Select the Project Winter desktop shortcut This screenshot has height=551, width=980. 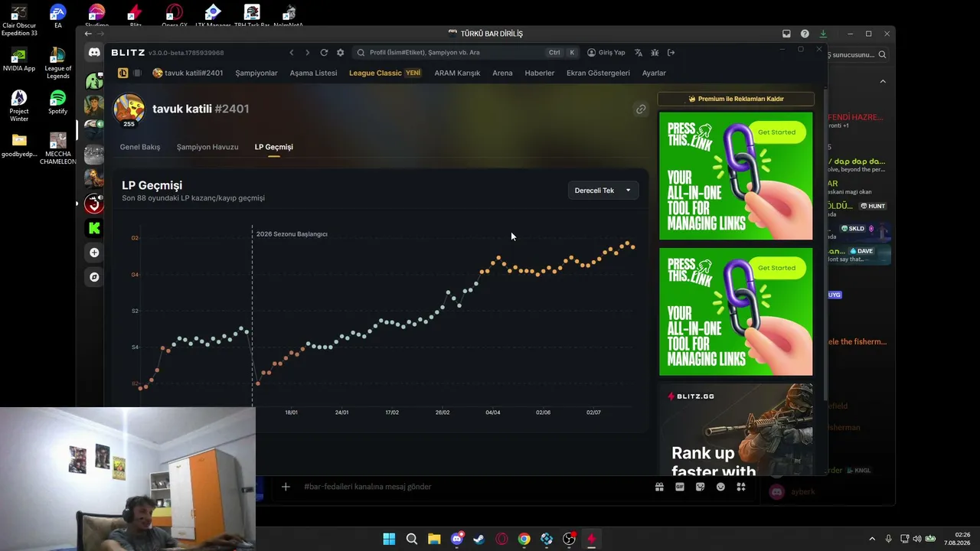click(x=19, y=106)
